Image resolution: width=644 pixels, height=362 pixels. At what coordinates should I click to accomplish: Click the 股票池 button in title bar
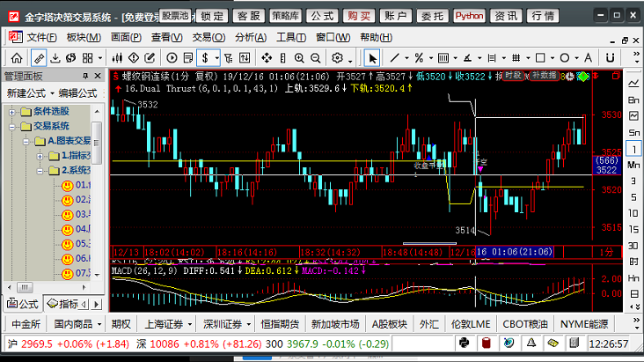(x=175, y=15)
